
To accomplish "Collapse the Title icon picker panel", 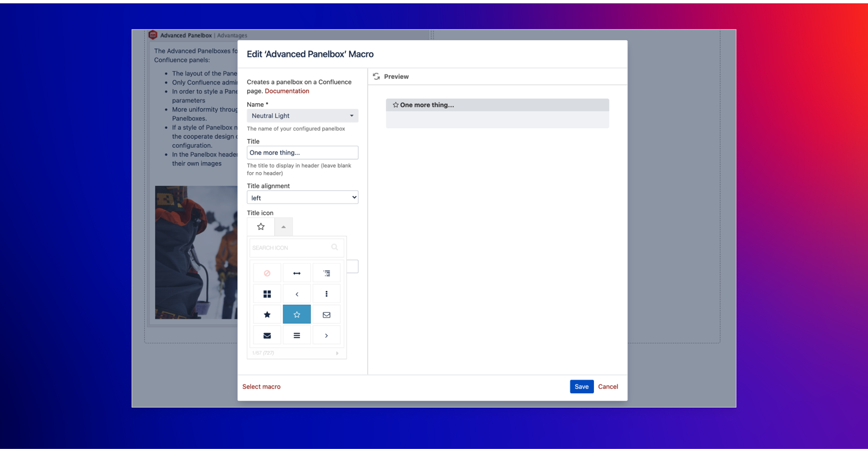I will [x=284, y=226].
